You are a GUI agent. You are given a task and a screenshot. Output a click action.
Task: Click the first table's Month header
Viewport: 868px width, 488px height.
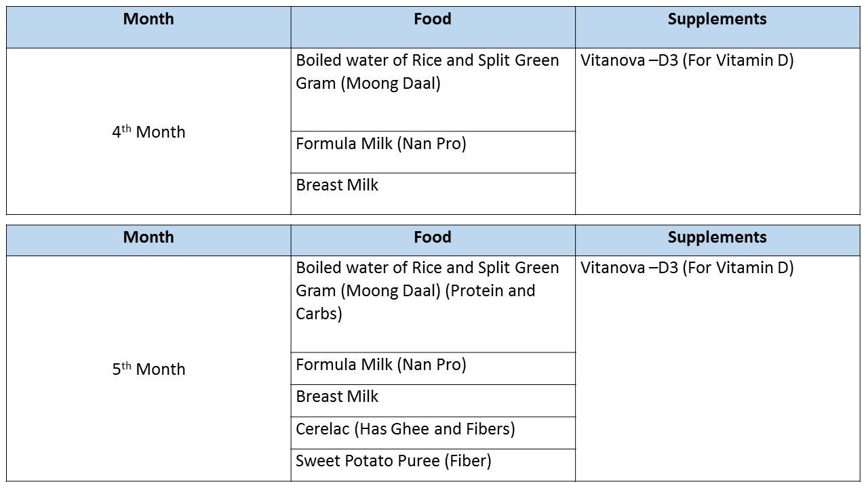(149, 27)
